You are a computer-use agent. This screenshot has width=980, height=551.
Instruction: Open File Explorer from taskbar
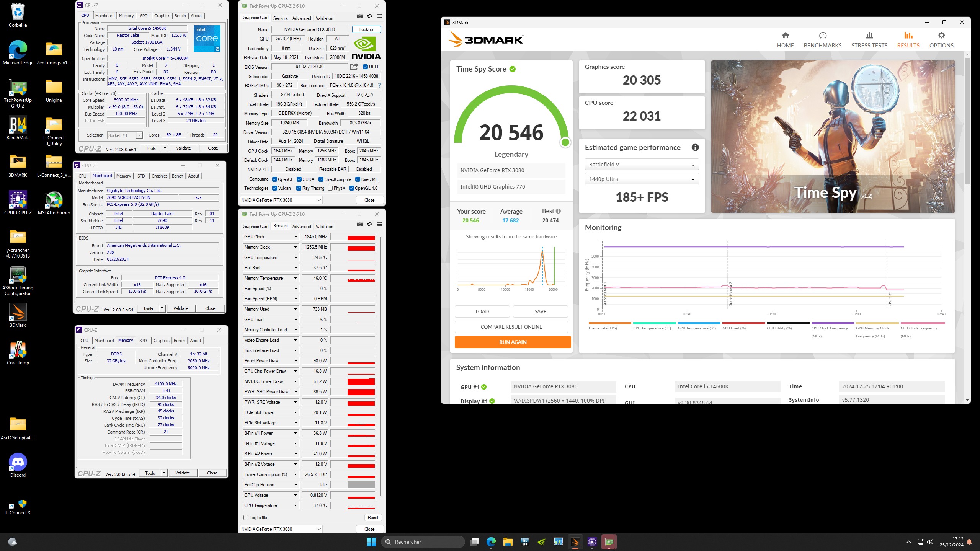(508, 542)
